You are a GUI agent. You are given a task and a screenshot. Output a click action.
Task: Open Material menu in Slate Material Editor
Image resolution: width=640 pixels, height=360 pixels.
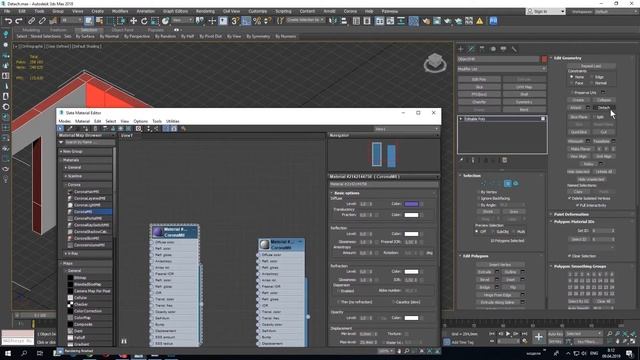(x=82, y=121)
